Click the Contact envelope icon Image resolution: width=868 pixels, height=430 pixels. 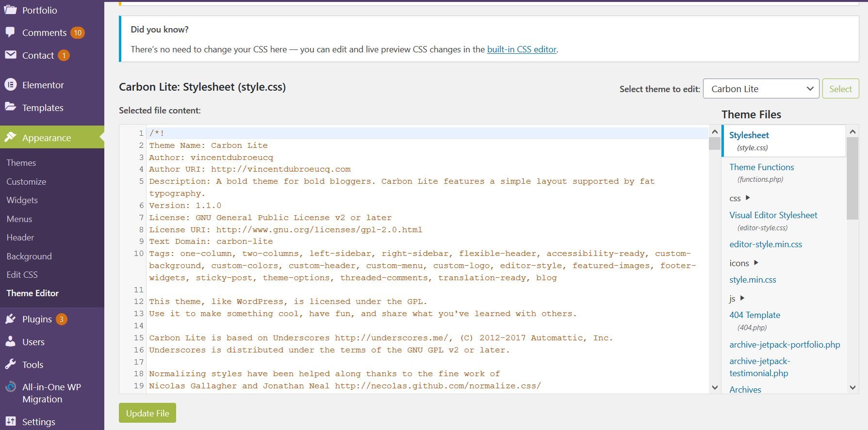10,55
